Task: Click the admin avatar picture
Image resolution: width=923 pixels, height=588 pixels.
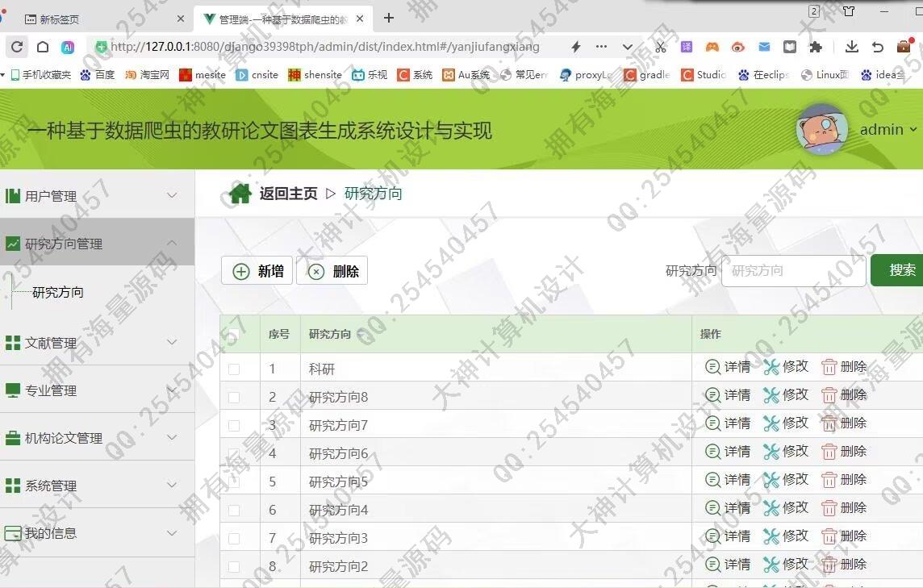Action: [x=822, y=130]
